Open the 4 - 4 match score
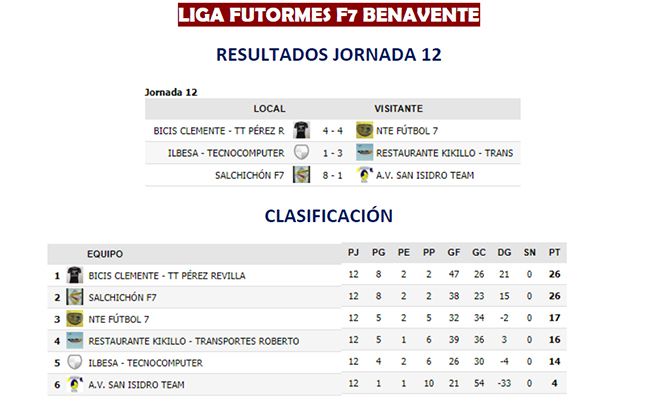The width and height of the screenshot is (670, 410). coord(332,130)
